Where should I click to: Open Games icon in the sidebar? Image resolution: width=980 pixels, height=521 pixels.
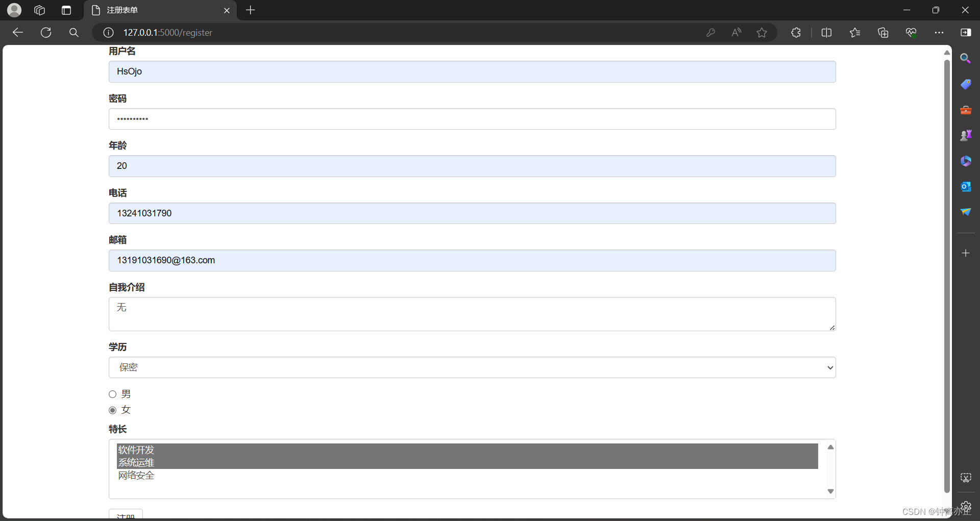[966, 135]
